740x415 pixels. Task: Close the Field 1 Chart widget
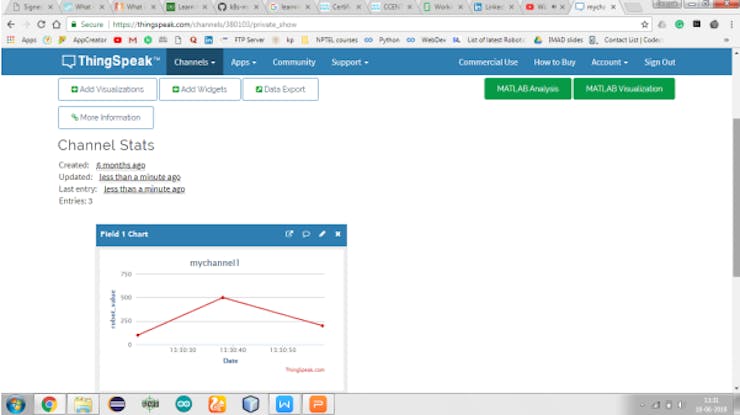338,234
